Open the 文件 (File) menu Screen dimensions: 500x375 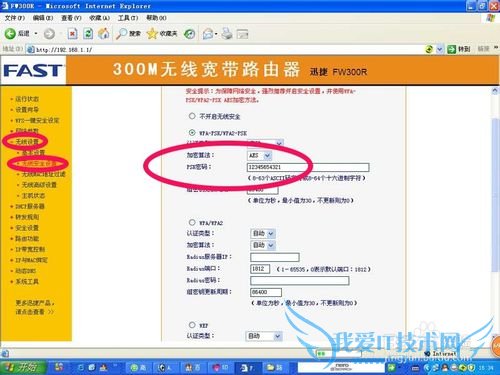click(15, 18)
